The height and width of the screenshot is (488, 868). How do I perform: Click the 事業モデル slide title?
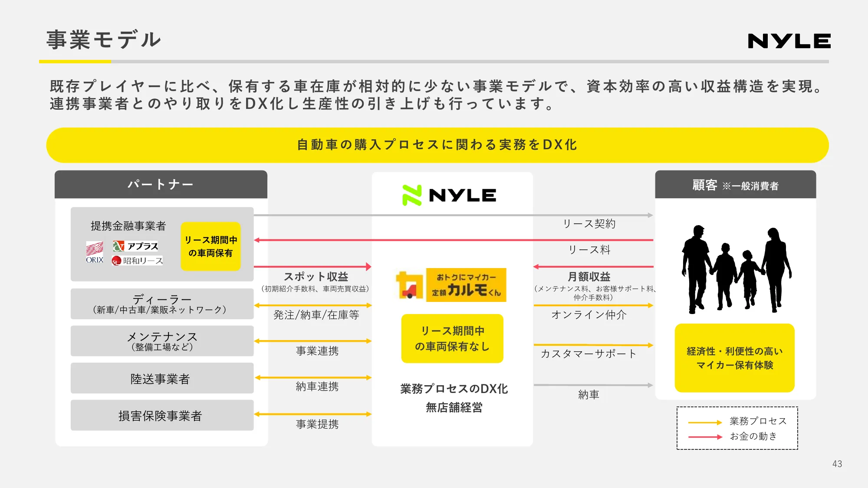[x=104, y=39]
